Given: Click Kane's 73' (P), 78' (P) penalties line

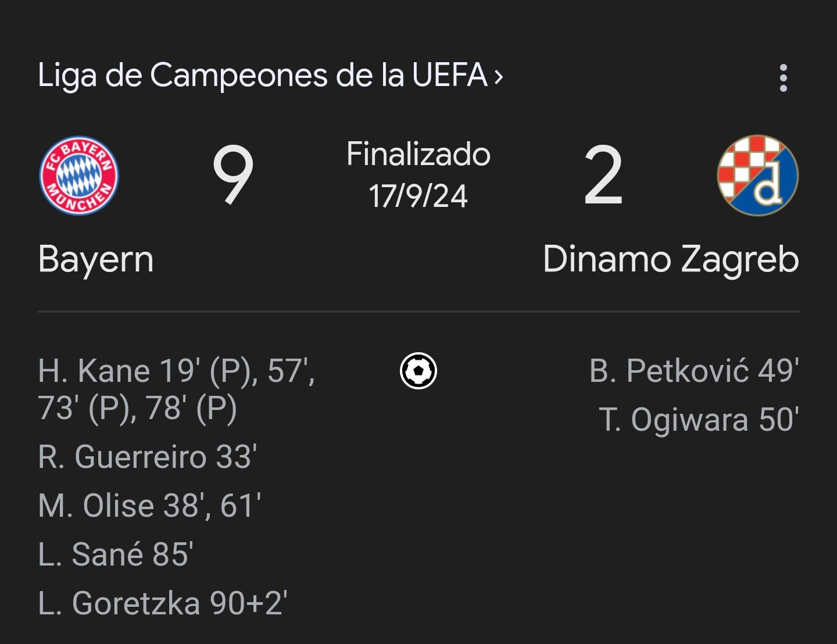Looking at the screenshot, I should tap(138, 408).
